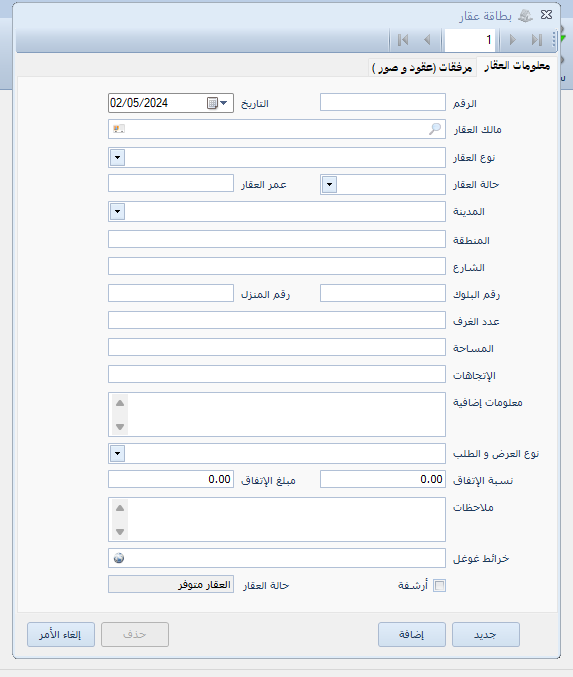Open Google Maps globe icon
The image size is (573, 677).
pyautogui.click(x=119, y=558)
